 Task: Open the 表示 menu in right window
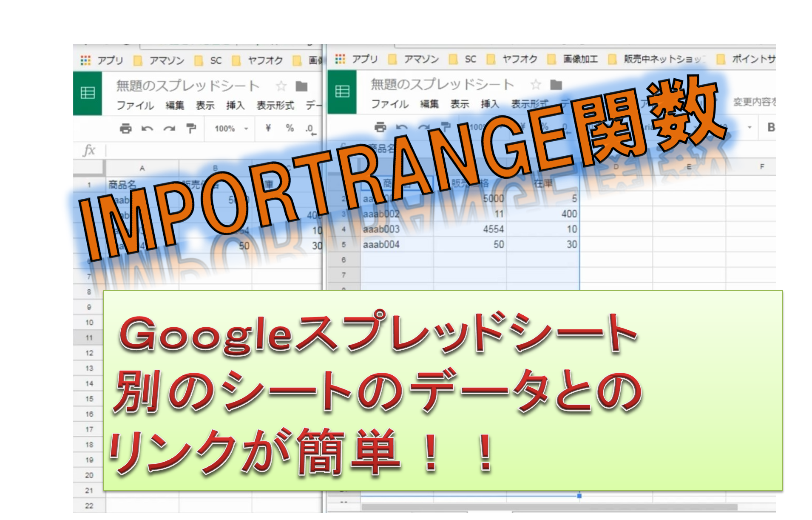point(460,104)
